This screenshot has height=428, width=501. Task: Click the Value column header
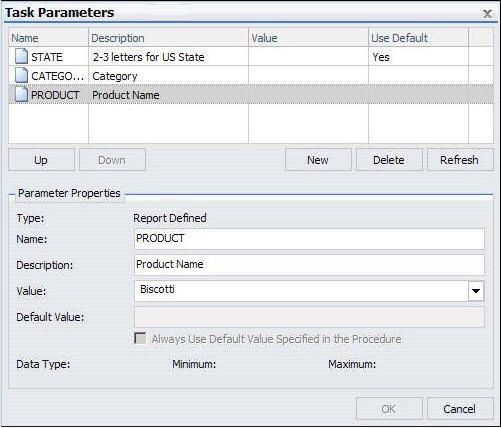point(309,38)
